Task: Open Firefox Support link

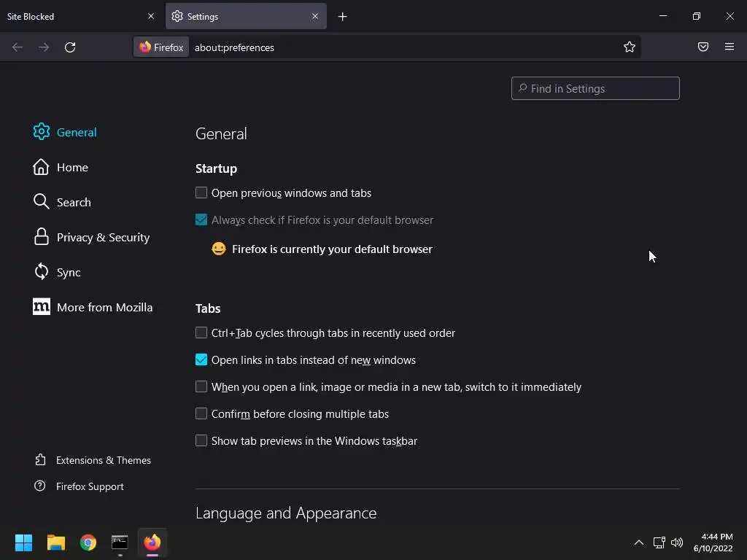Action: click(x=79, y=486)
